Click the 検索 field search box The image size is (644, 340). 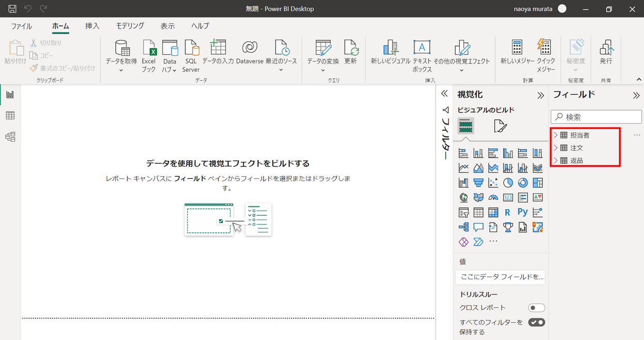coord(596,117)
